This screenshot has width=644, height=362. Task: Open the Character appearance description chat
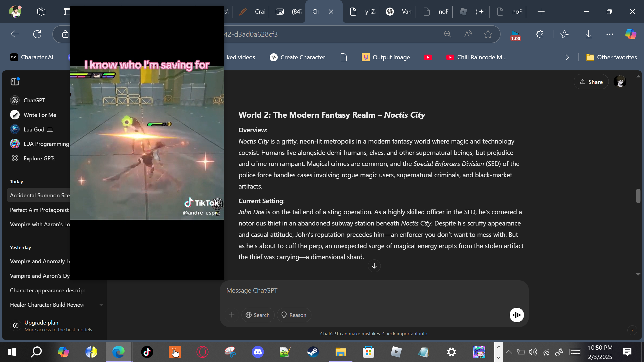pos(47,290)
